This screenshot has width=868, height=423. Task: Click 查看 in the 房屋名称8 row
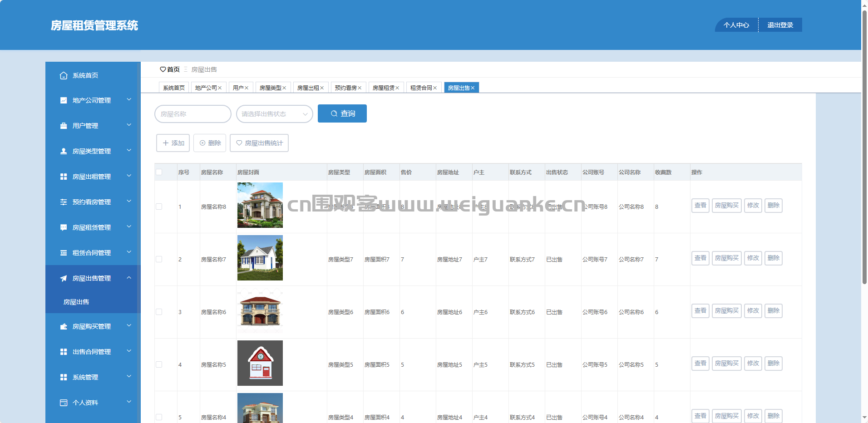click(700, 206)
